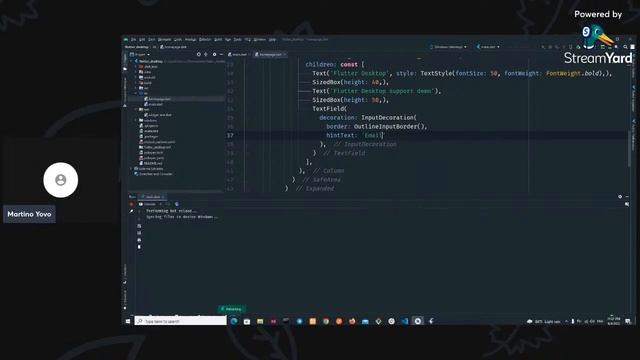Image resolution: width=640 pixels, height=360 pixels.
Task: Click the 'TextField(' code line
Action: 330,109
